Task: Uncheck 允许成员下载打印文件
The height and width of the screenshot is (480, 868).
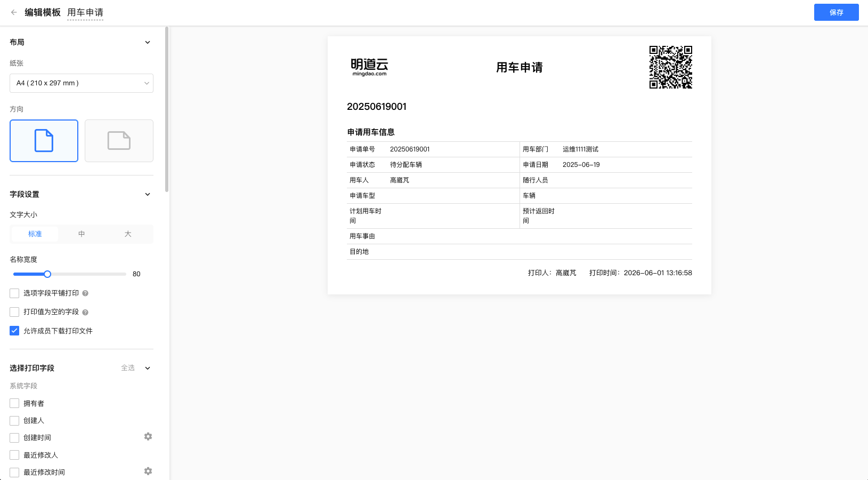Action: click(x=14, y=331)
